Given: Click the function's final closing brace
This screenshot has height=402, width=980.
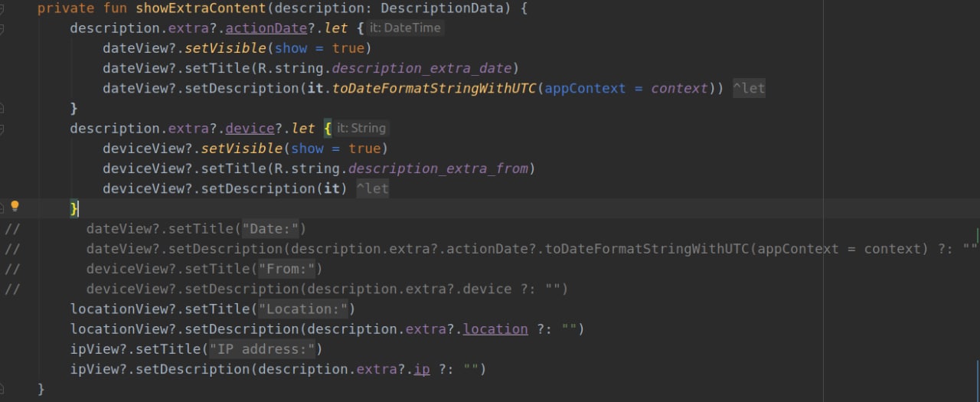Looking at the screenshot, I should (41, 389).
